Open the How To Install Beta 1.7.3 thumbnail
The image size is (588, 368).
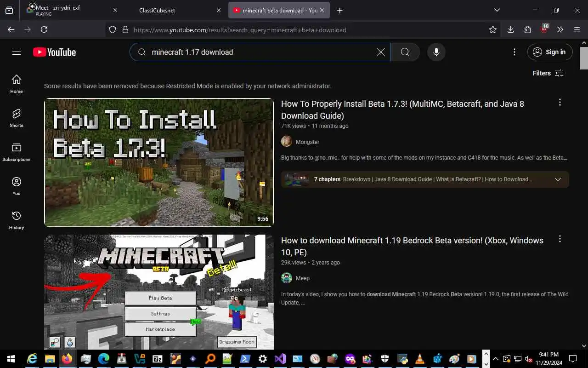pyautogui.click(x=159, y=162)
